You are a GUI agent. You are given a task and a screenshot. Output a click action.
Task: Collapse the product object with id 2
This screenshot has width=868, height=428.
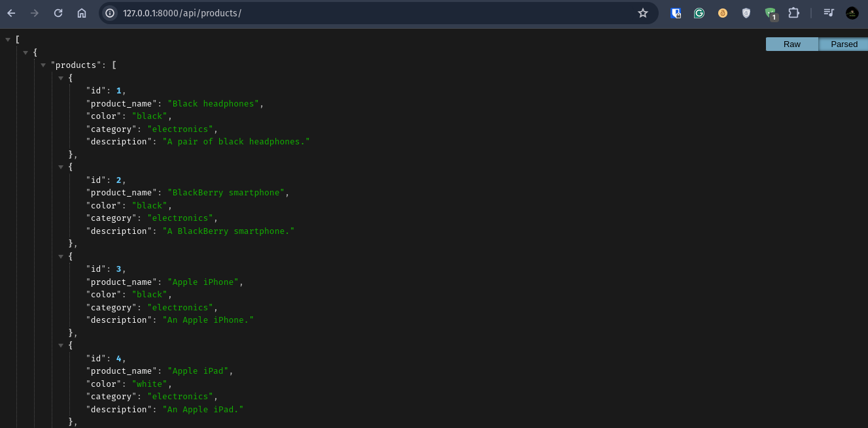tap(61, 167)
